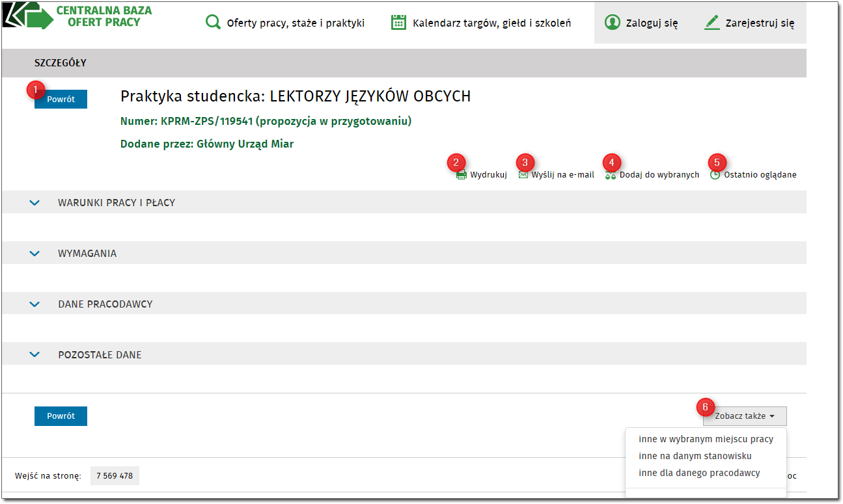
Task: Click the user icon beside Zaloguj się
Action: click(612, 23)
